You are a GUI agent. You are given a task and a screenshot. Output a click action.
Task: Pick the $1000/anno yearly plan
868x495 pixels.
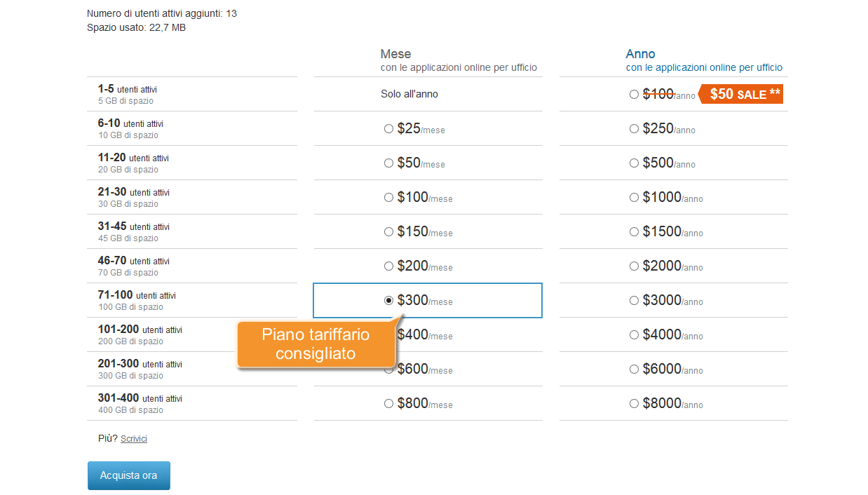(634, 197)
